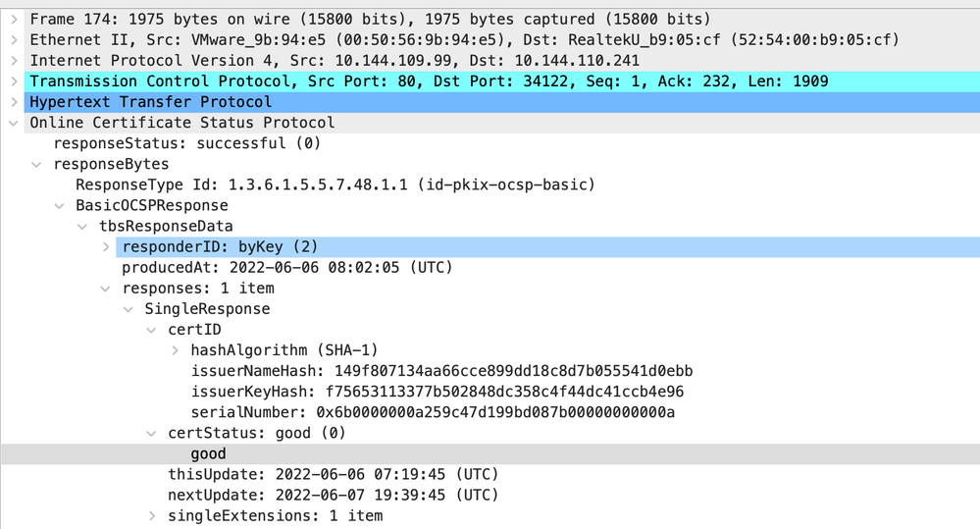The height and width of the screenshot is (529, 980).
Task: Expand the Hypertext Transfer Protocol section
Action: 13,102
